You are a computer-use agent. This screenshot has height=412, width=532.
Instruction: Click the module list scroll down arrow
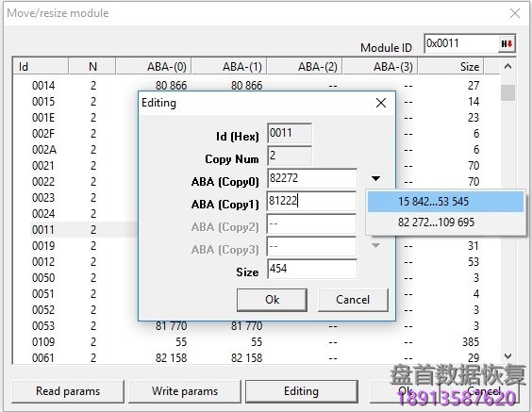[x=507, y=356]
